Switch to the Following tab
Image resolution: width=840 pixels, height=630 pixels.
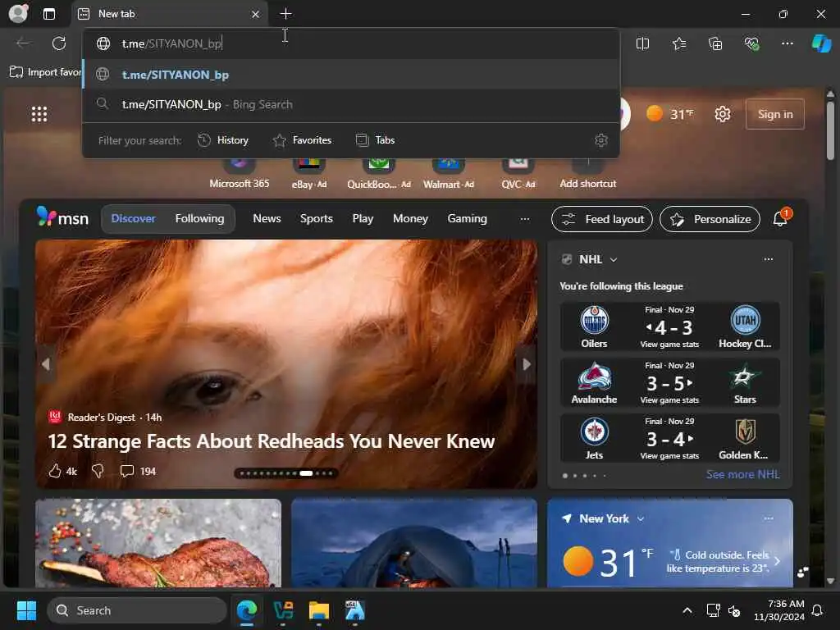199,218
